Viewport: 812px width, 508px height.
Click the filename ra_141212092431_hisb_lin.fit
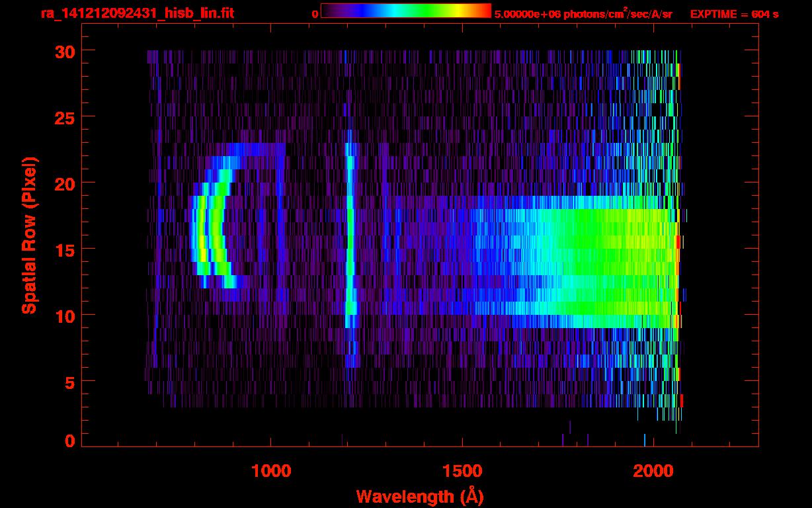pyautogui.click(x=137, y=13)
